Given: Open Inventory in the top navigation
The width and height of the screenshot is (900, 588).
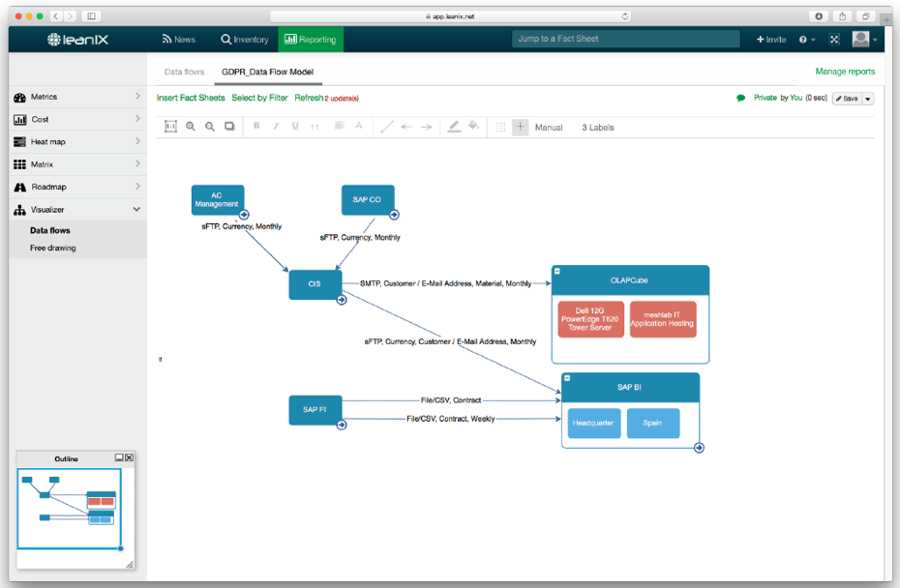Looking at the screenshot, I should (x=245, y=40).
